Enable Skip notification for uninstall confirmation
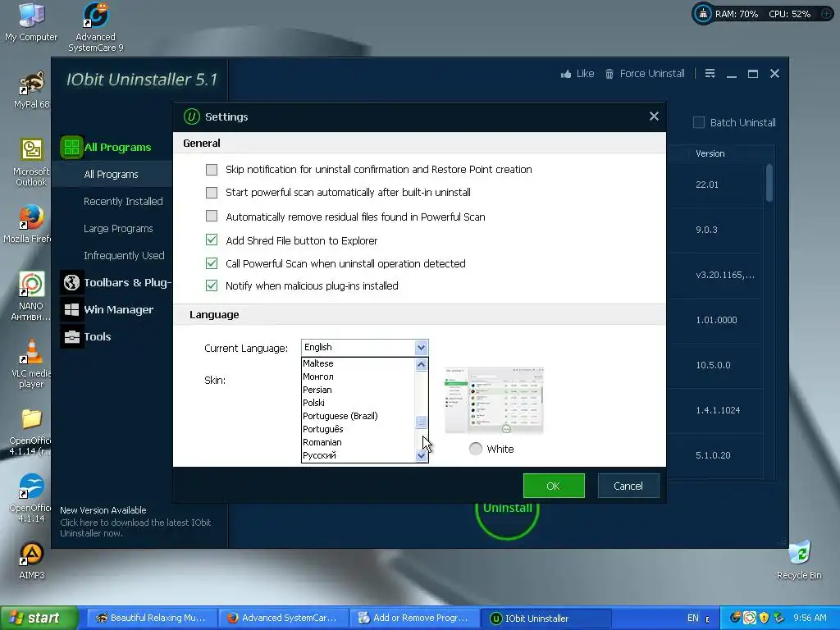Image resolution: width=840 pixels, height=630 pixels. click(212, 170)
